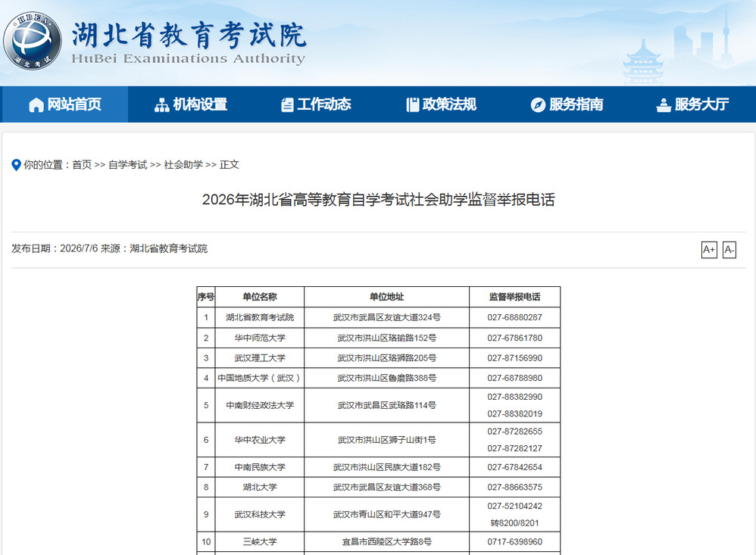Click the 序号 column header

pos(206,297)
